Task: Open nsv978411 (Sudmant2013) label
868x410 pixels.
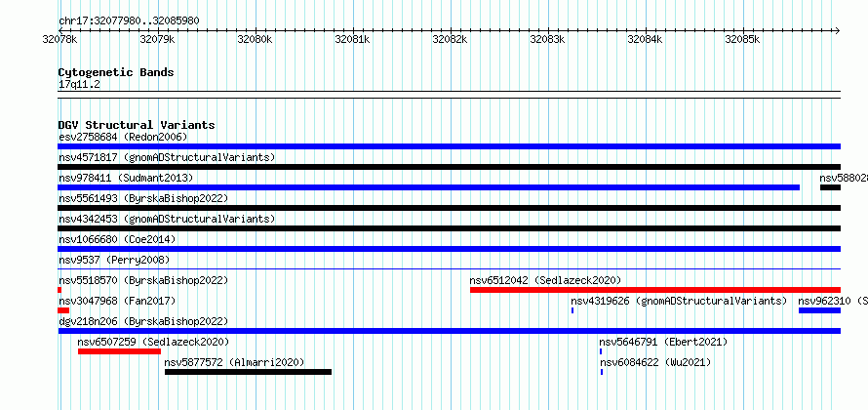Action: pyautogui.click(x=126, y=178)
